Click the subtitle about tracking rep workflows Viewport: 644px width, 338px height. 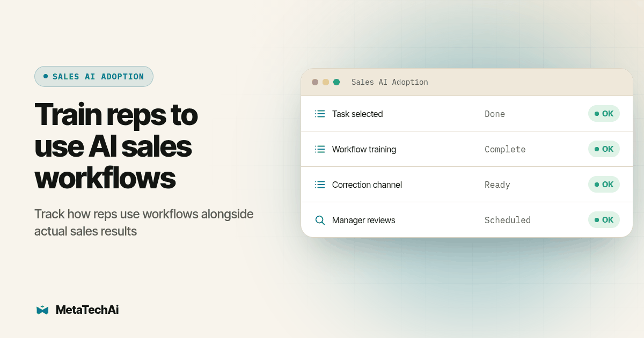pyautogui.click(x=144, y=222)
